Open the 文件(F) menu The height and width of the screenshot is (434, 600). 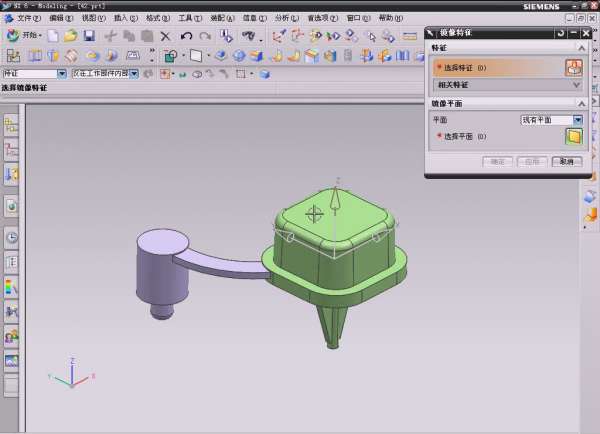point(29,17)
